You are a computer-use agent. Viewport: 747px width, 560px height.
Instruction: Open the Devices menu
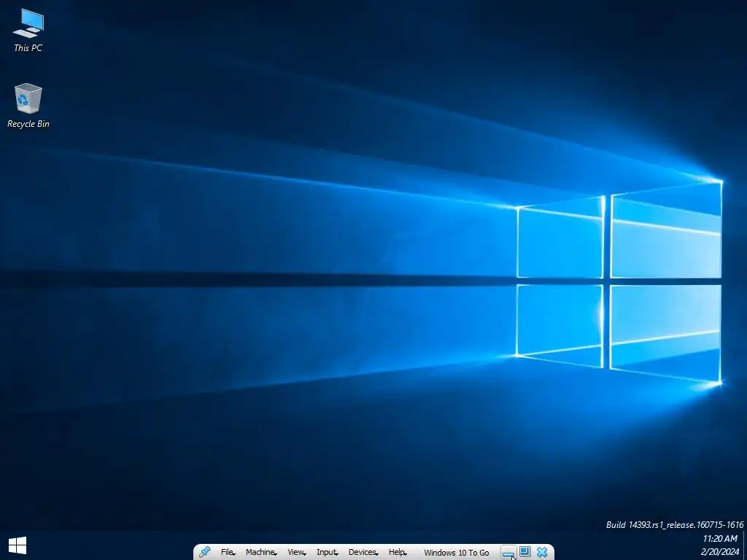click(x=363, y=553)
